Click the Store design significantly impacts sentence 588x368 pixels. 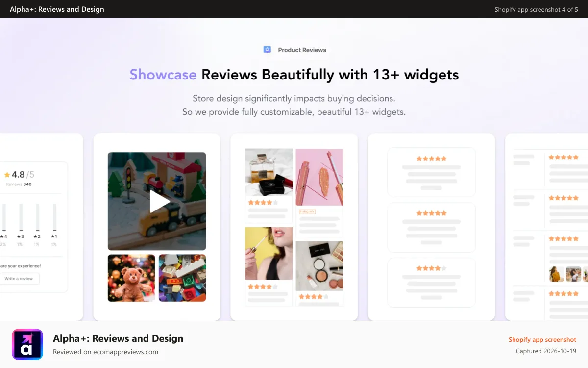tap(294, 98)
